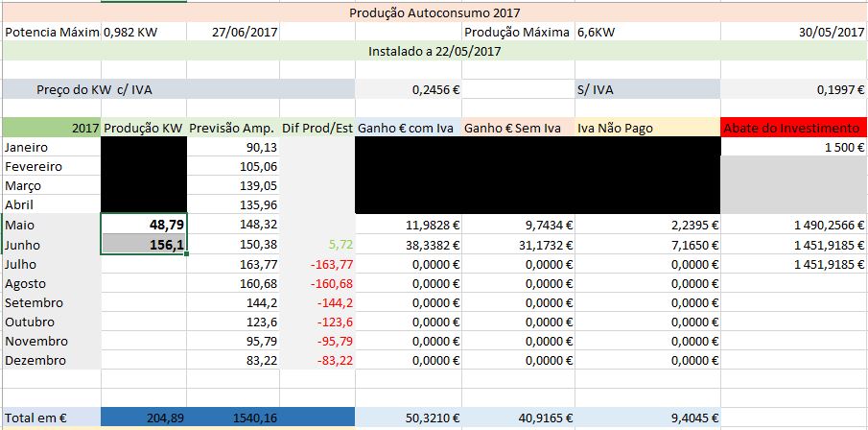Click the 'Abril' row label

click(x=52, y=204)
